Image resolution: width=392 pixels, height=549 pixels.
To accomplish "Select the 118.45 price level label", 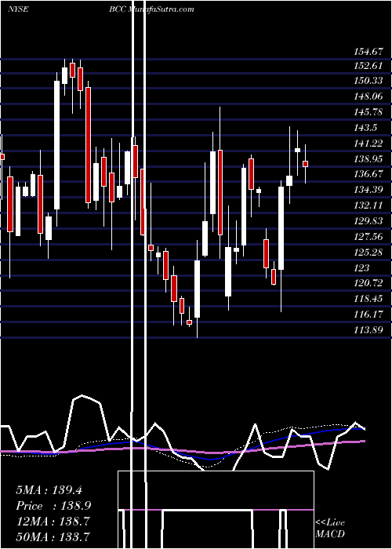I will click(x=368, y=299).
